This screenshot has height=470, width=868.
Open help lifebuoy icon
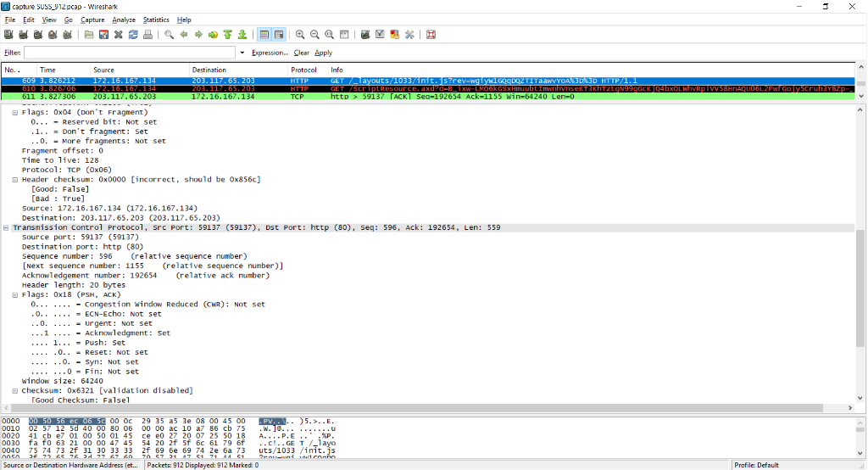pyautogui.click(x=431, y=35)
